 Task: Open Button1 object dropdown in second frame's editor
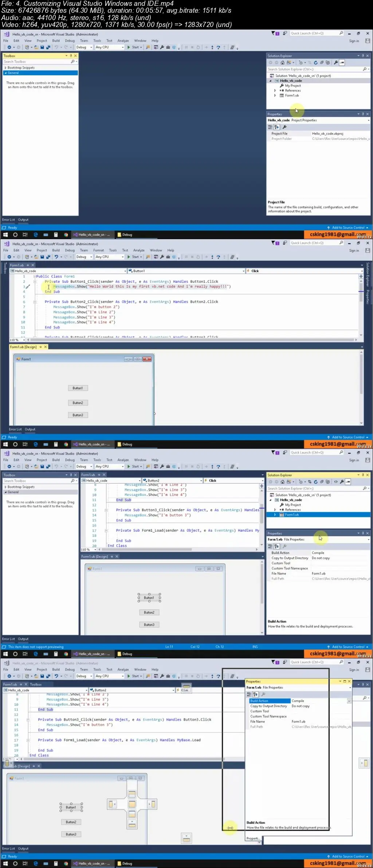pos(186,271)
